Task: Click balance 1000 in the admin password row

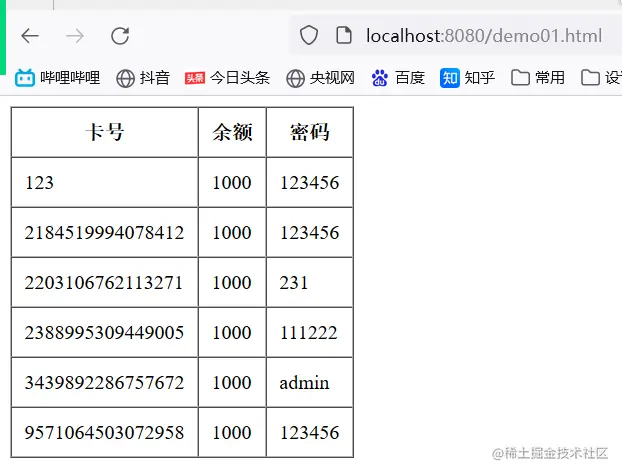Action: click(x=232, y=382)
